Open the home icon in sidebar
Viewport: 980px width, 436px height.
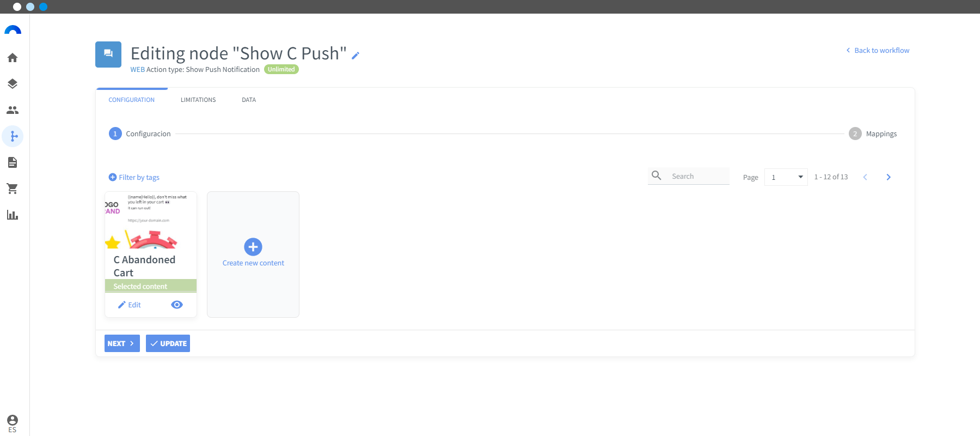[x=13, y=58]
